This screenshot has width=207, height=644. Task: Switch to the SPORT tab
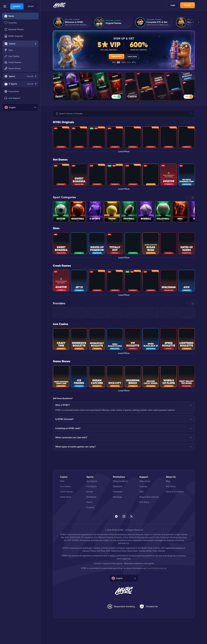tap(31, 7)
